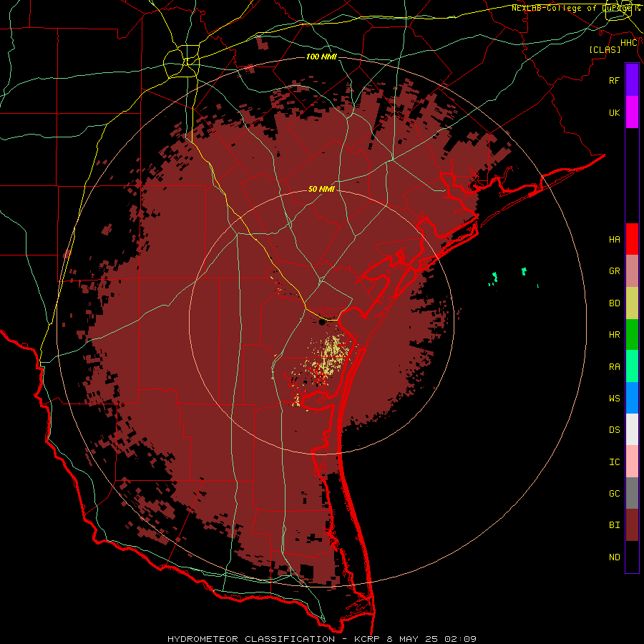Click the BI legend label
Screen dimensions: 644x644
point(614,525)
